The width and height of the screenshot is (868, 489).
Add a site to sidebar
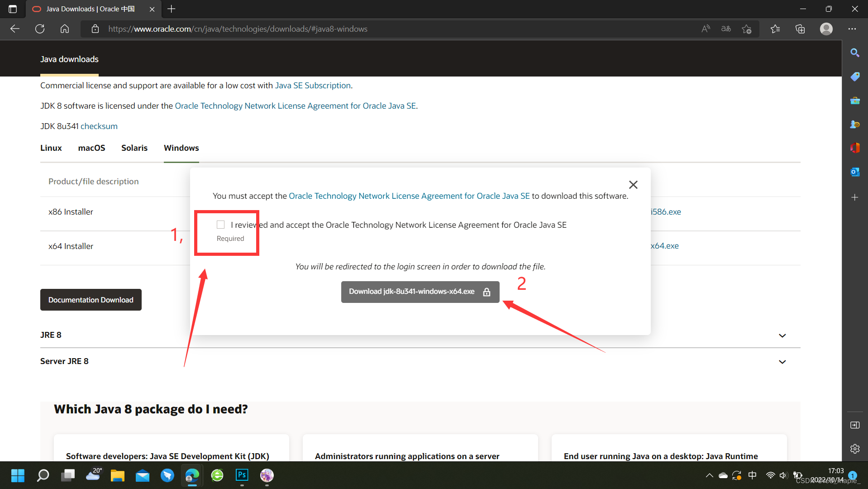(x=855, y=197)
